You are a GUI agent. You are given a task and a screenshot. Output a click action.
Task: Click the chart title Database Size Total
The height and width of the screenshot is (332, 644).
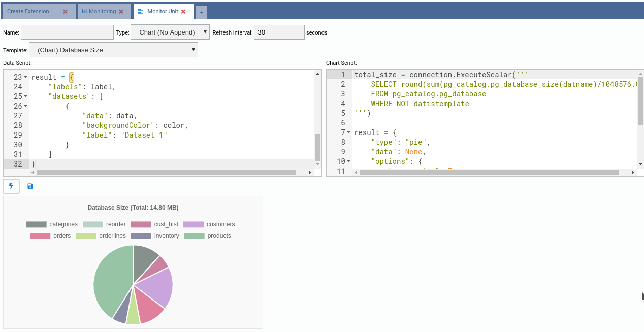(x=133, y=208)
